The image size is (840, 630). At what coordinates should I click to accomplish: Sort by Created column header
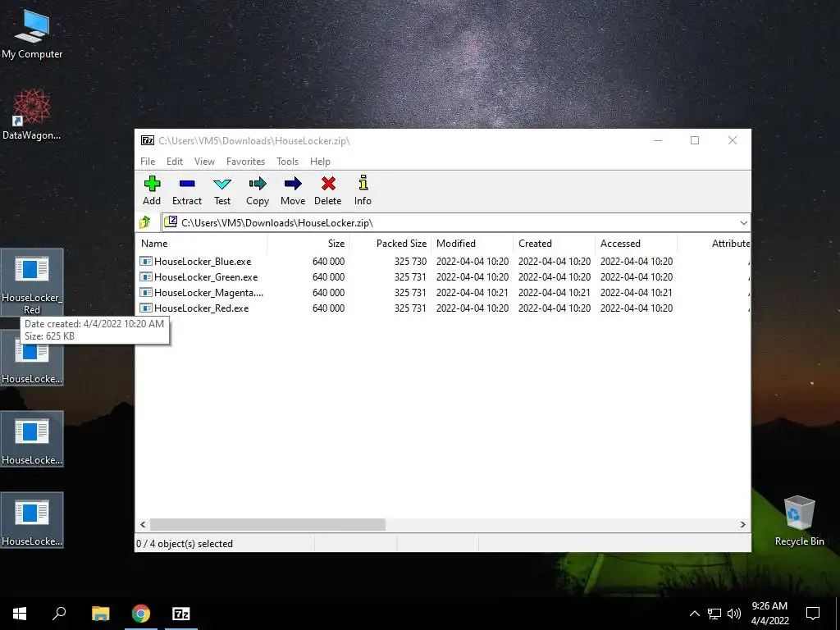[554, 243]
